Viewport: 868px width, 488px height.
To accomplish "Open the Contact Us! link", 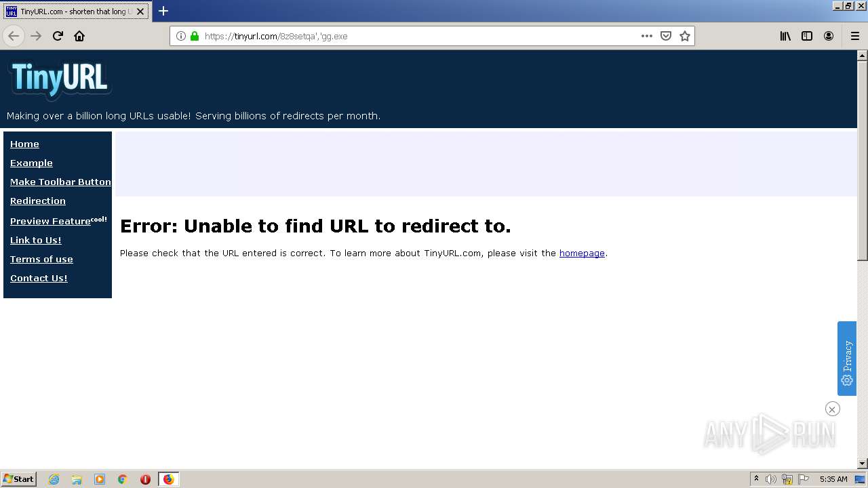I will [39, 278].
